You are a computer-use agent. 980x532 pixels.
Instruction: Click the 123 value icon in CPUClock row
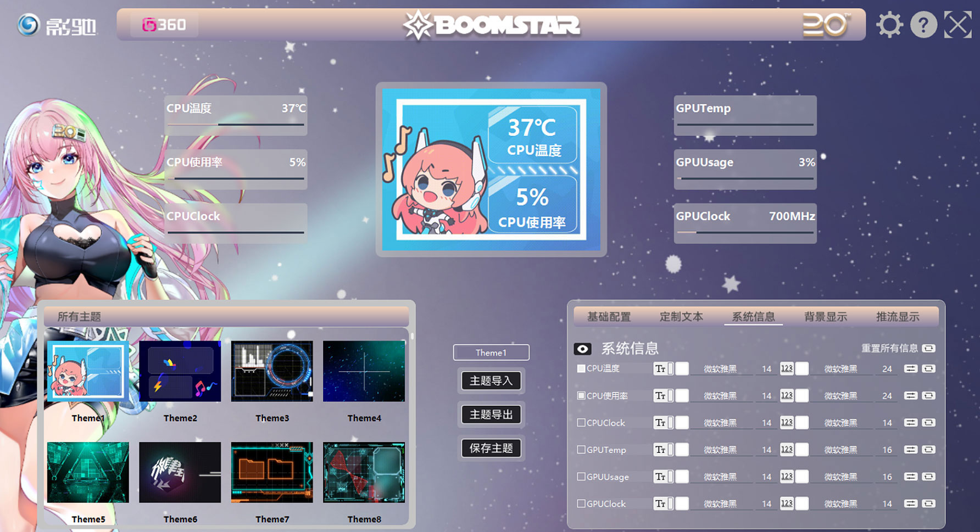(787, 423)
